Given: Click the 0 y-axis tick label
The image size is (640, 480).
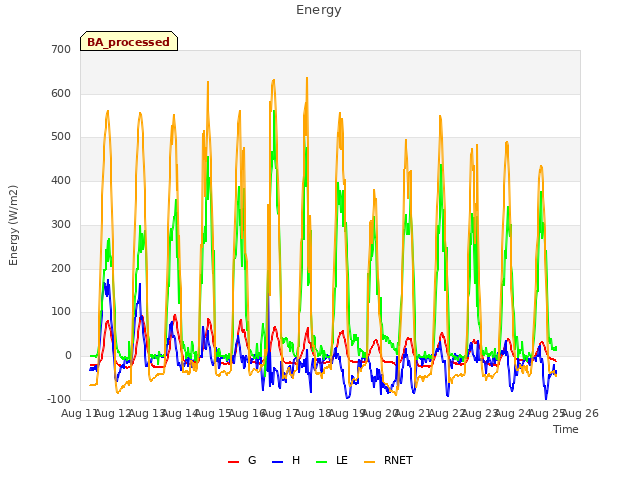Looking at the screenshot, I should click(x=68, y=356).
